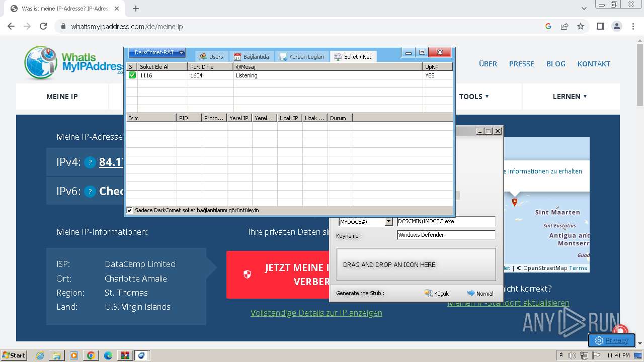The height and width of the screenshot is (362, 644).
Task: Click the İsim column header
Action: [151, 118]
